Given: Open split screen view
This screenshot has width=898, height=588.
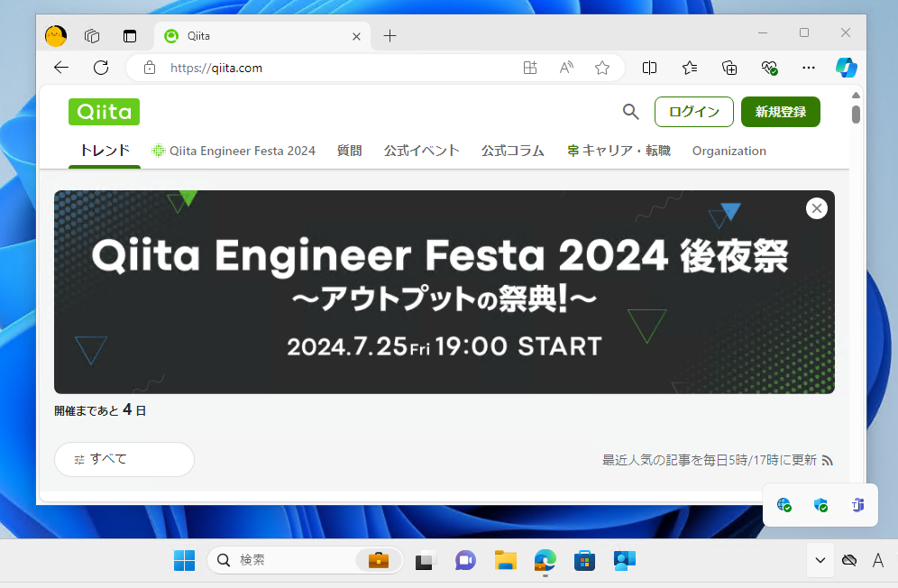Looking at the screenshot, I should [x=649, y=68].
